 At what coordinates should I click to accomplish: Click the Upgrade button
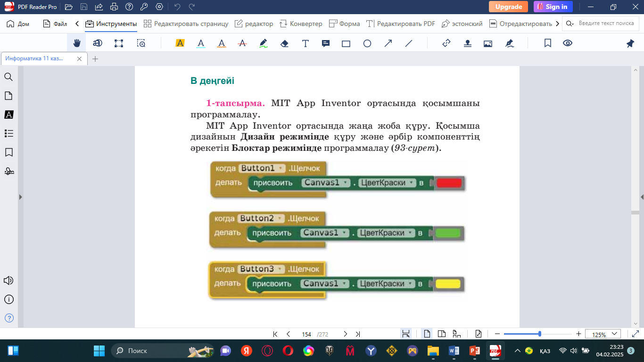click(508, 7)
